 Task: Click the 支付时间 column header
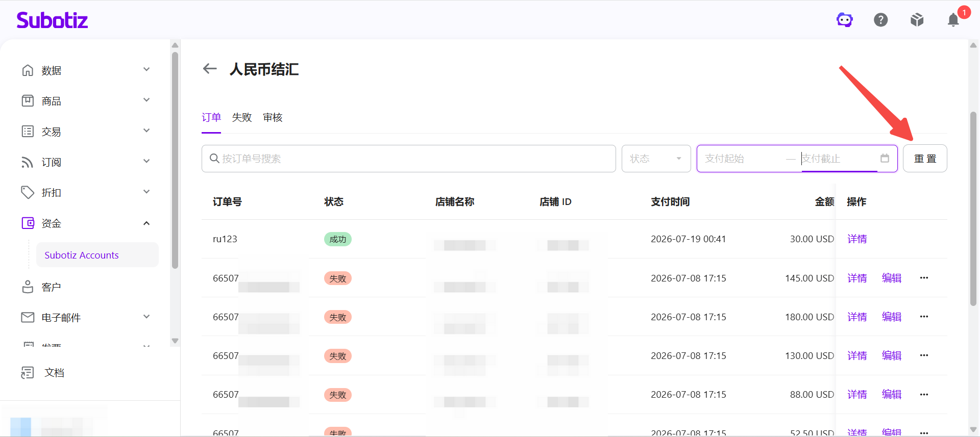670,202
